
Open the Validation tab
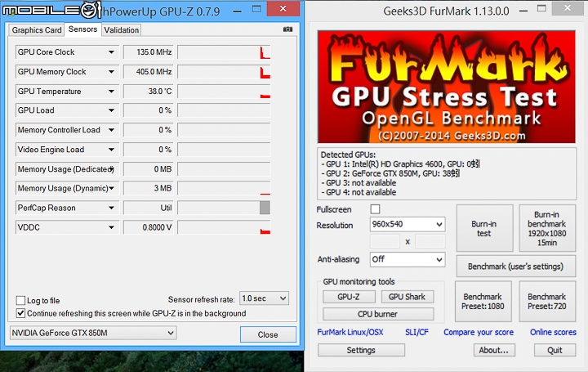[x=121, y=30]
